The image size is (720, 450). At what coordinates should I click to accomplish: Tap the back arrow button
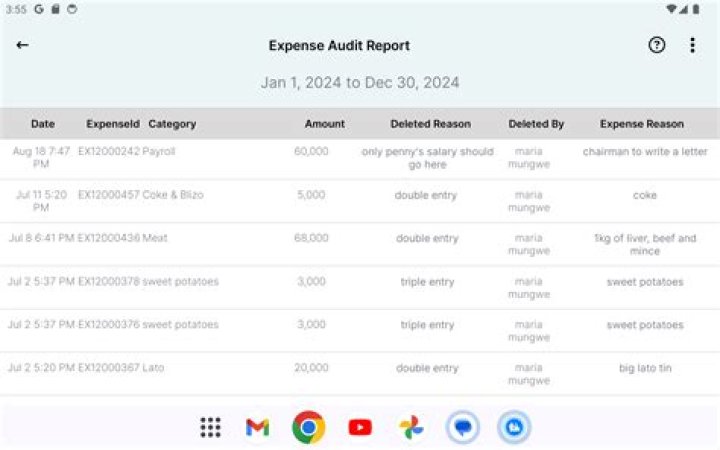22,45
